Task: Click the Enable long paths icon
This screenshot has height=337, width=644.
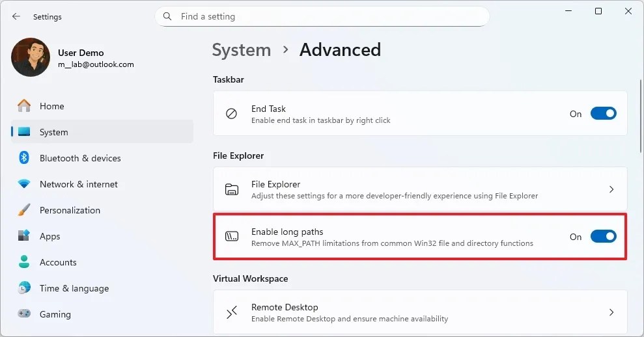Action: click(x=232, y=236)
